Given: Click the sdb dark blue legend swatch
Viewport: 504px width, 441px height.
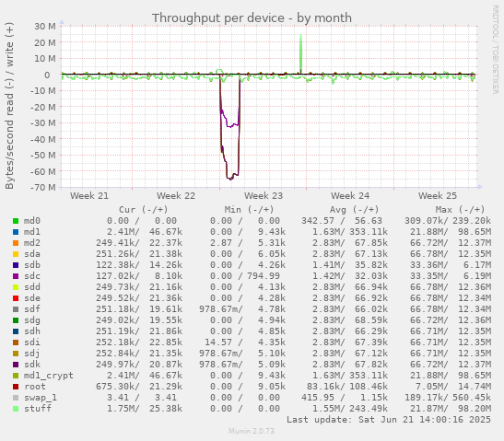Looking at the screenshot, I should [16, 265].
